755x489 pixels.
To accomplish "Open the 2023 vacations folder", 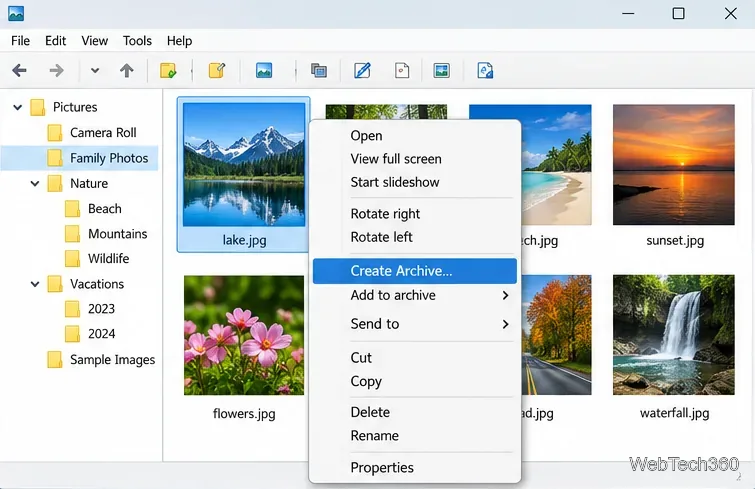I will tap(101, 309).
